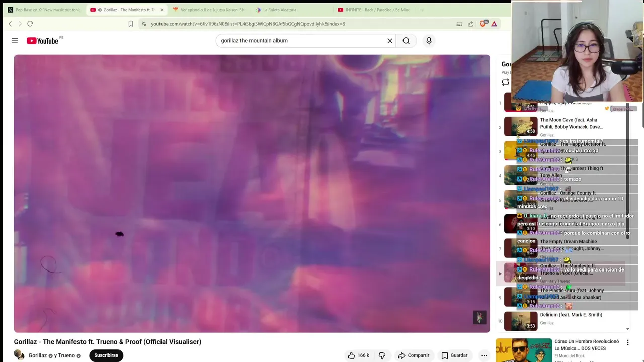Click the browser forward arrow
The height and width of the screenshot is (362, 644).
click(x=20, y=24)
